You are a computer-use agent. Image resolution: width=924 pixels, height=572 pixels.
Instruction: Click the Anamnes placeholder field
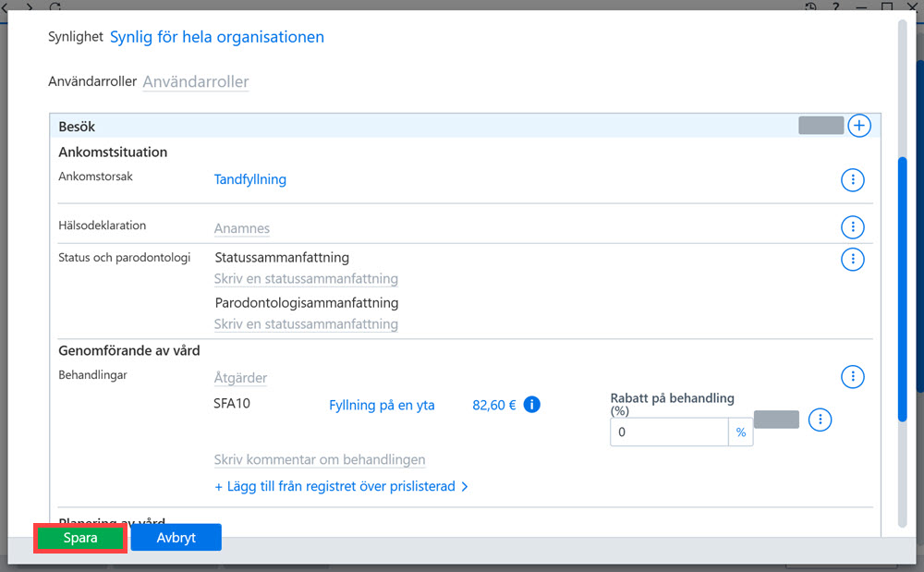click(x=241, y=228)
